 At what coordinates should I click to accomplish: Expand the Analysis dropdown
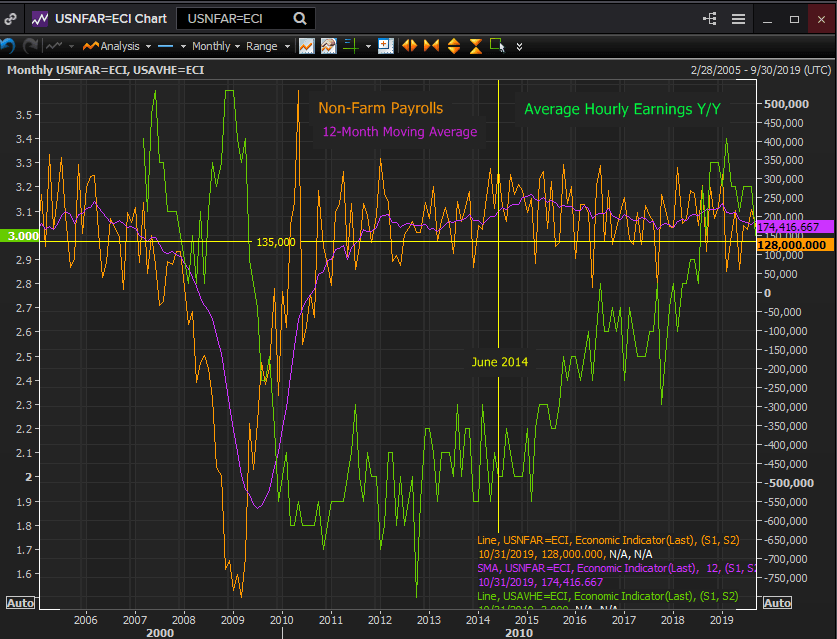[118, 46]
